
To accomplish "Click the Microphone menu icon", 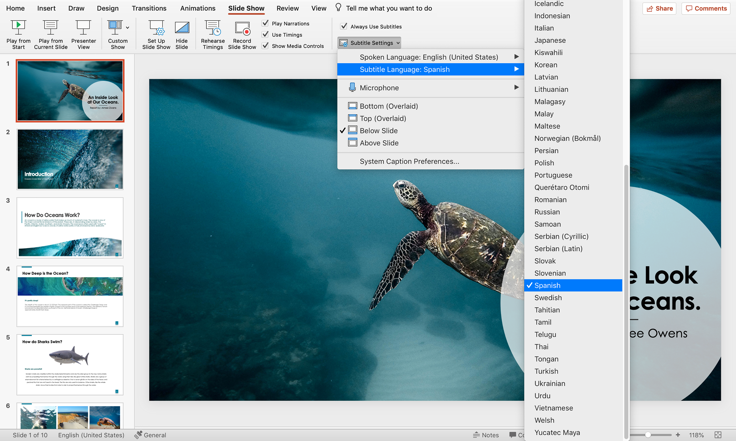I will click(352, 87).
